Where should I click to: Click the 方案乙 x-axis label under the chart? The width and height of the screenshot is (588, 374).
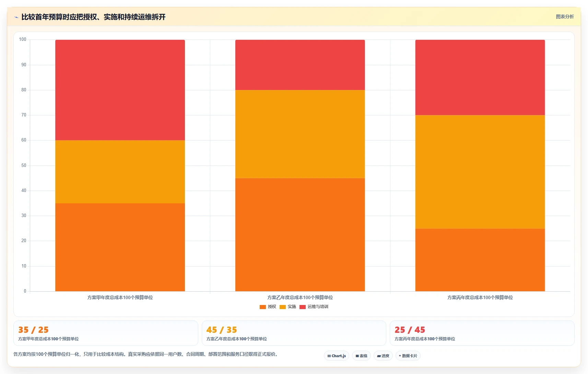300,297
